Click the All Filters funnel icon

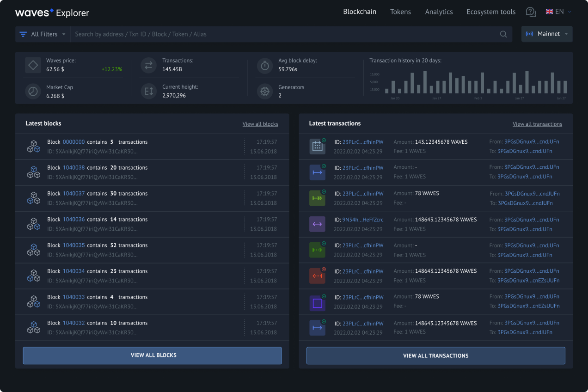point(23,34)
